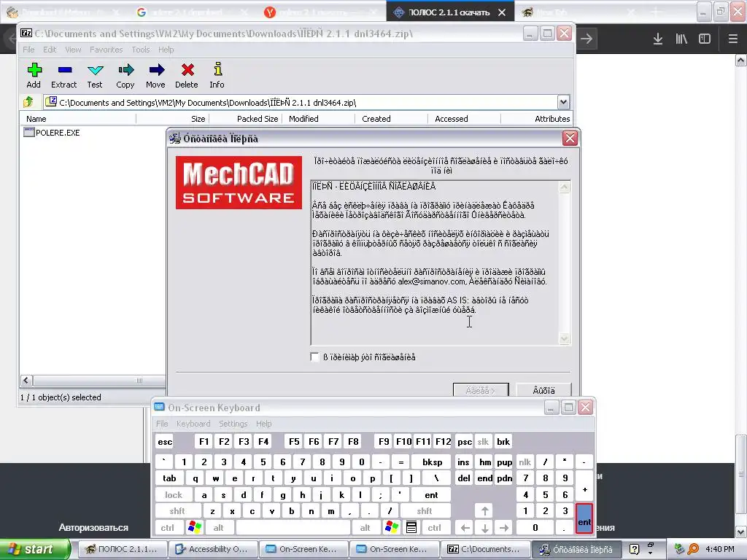Click the Copy icon in 7-Zip toolbar
The height and width of the screenshot is (560, 747).
click(125, 75)
